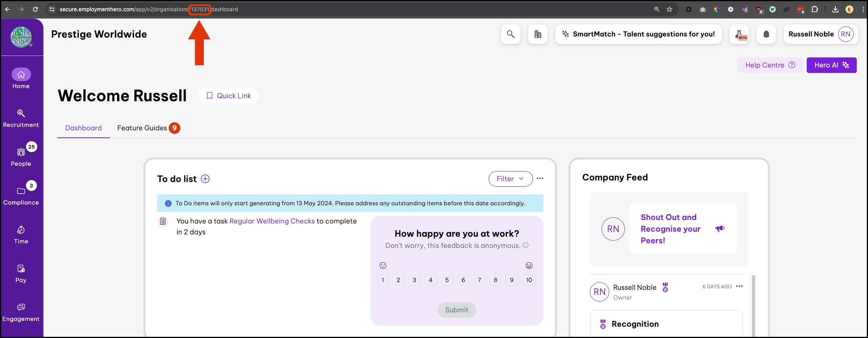Viewport: 868px width, 338px height.
Task: Select happiness rating 10
Action: [x=529, y=280]
